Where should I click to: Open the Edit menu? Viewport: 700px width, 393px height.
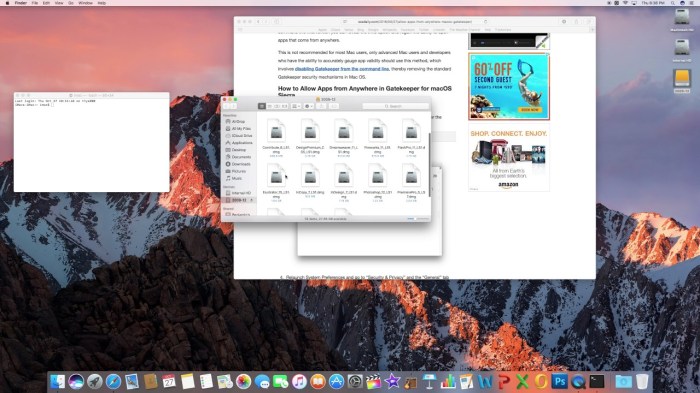46,3
